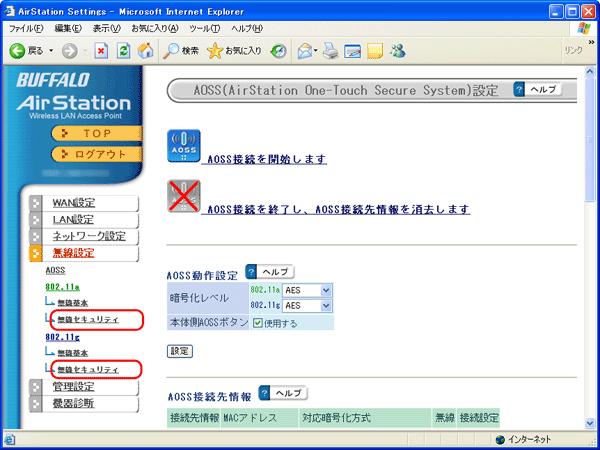This screenshot has height=450, width=600.
Task: Click help icon beside AOSS接続先情報
Action: coord(264,393)
